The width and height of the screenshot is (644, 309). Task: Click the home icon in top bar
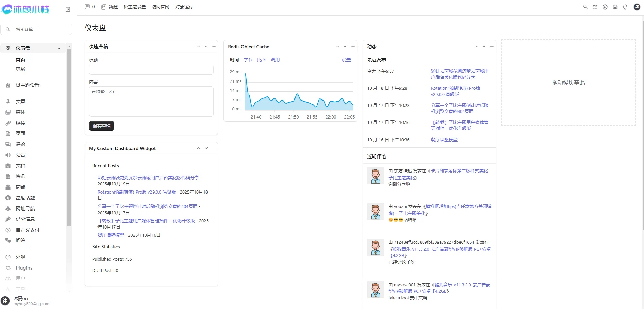point(615,7)
